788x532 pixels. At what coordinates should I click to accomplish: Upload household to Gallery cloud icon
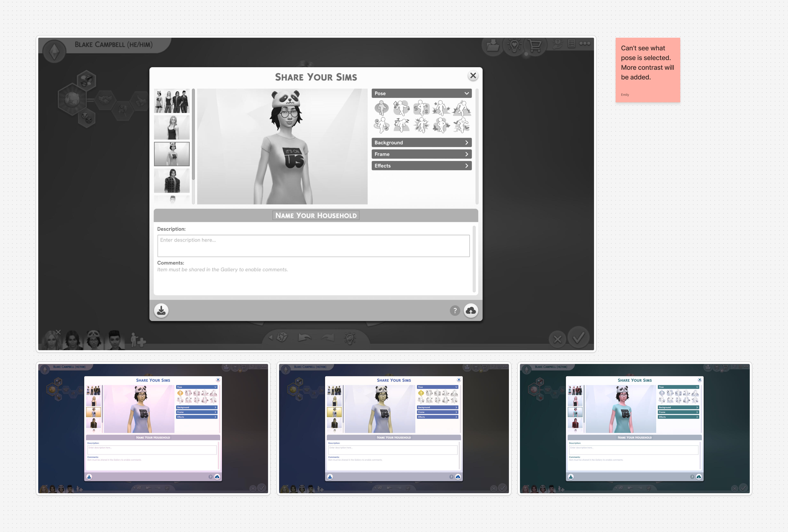(x=471, y=310)
